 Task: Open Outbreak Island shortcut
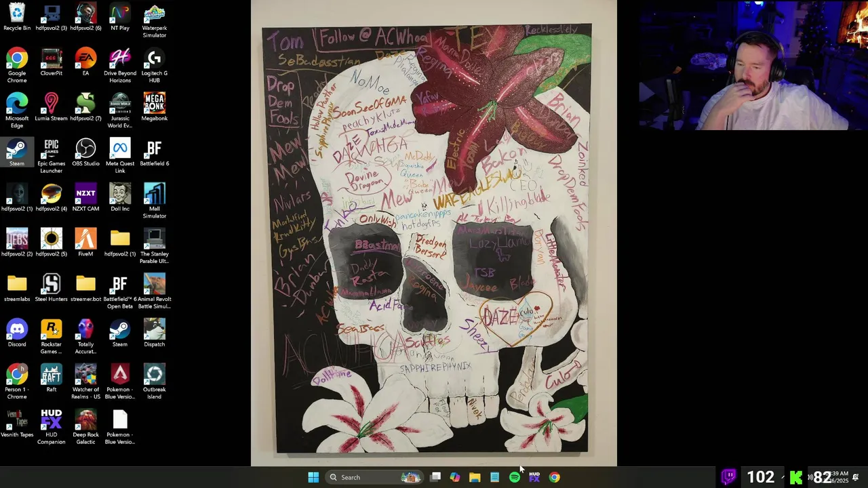155,382
